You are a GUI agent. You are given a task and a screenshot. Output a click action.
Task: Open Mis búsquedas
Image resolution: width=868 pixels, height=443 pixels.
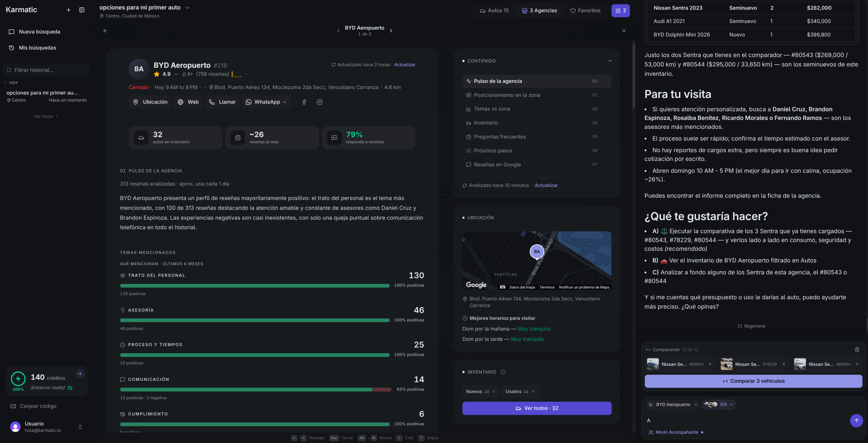(x=46, y=48)
